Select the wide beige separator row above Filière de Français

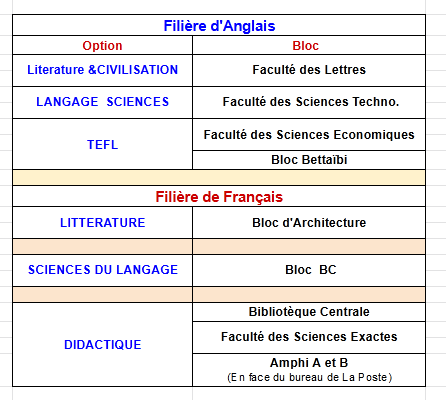pos(219,177)
